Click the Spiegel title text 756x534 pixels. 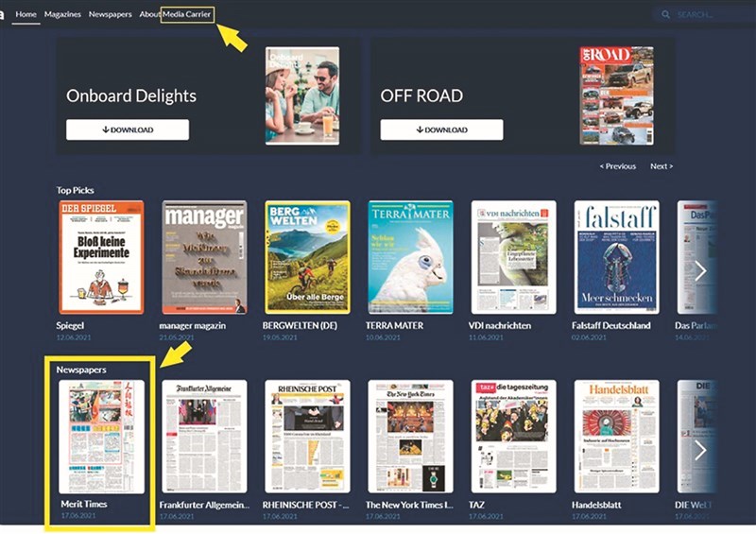pyautogui.click(x=70, y=326)
